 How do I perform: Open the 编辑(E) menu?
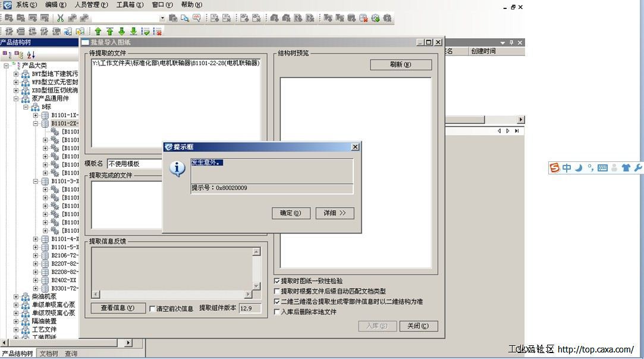[55, 5]
